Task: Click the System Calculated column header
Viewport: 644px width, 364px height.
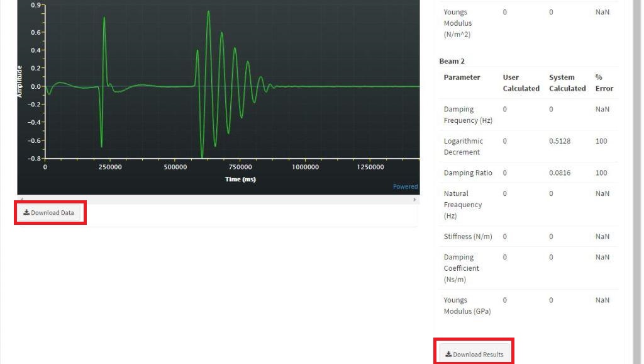Action: [567, 82]
